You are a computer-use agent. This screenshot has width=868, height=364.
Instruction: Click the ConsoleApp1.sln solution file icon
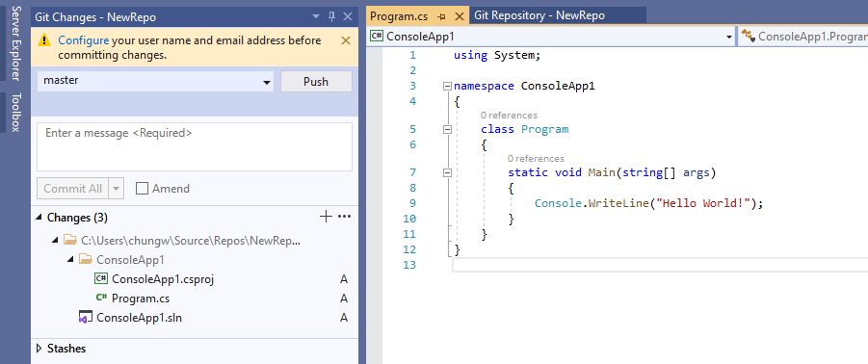(85, 318)
